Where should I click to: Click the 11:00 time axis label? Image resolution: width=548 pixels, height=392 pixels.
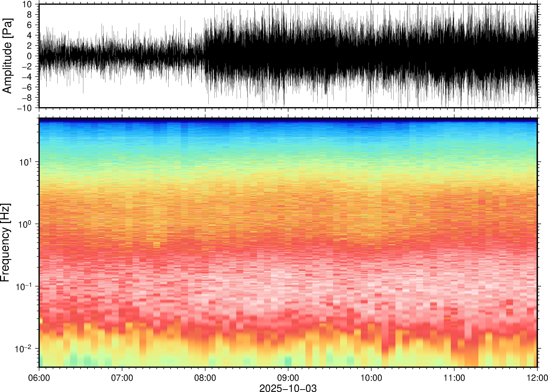click(x=454, y=378)
